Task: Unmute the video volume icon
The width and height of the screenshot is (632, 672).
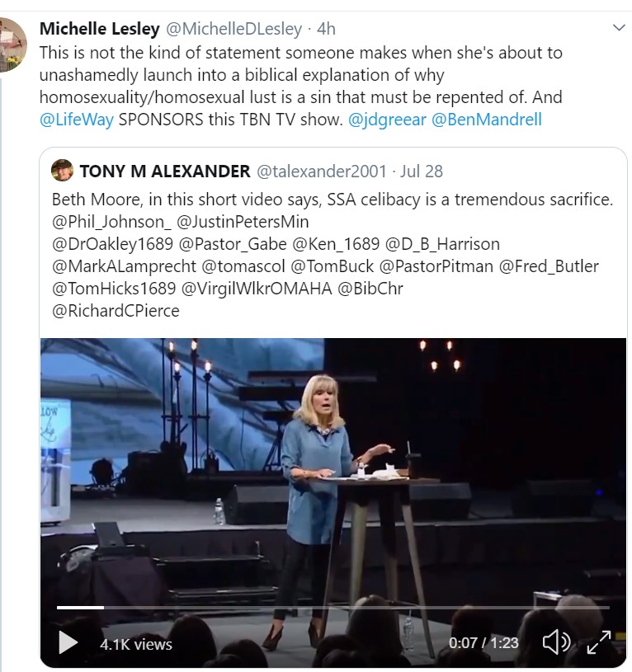Action: [557, 643]
